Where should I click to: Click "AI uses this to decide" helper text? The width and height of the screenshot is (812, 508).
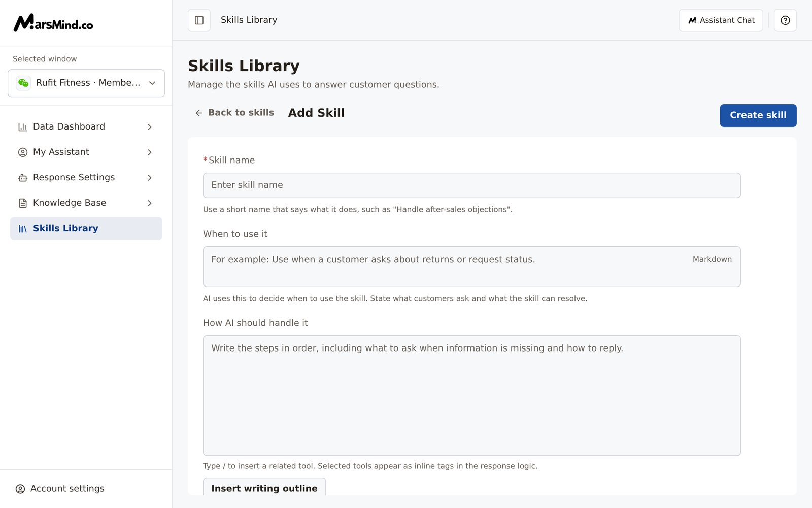pyautogui.click(x=395, y=298)
